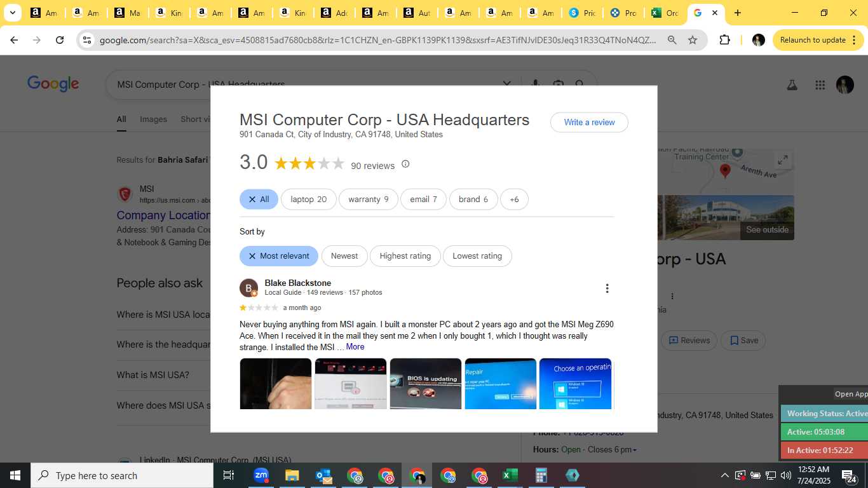Filter reviews by brand
The image size is (868, 488).
[473, 199]
